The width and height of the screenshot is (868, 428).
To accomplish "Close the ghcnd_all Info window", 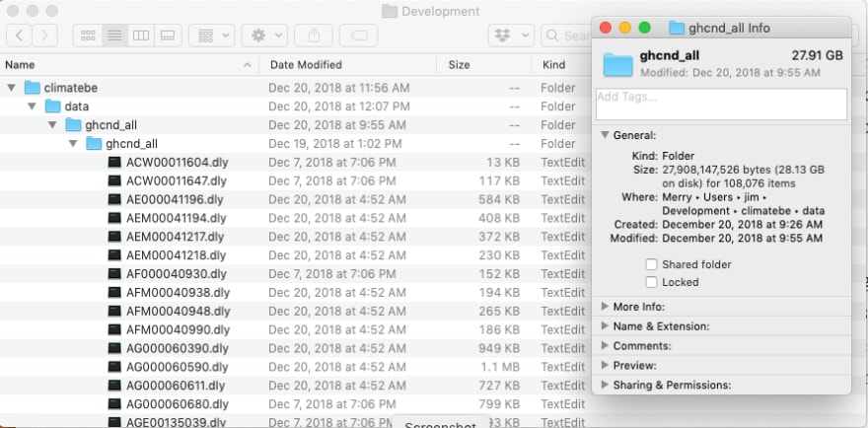I will coord(606,28).
